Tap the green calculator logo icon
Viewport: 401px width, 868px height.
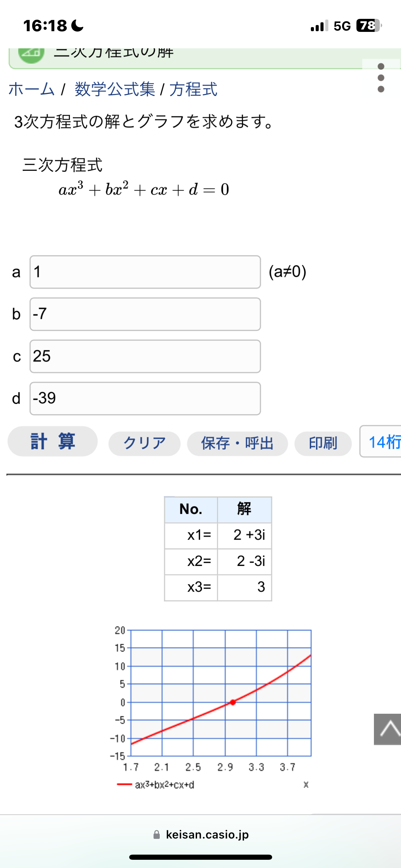31,55
